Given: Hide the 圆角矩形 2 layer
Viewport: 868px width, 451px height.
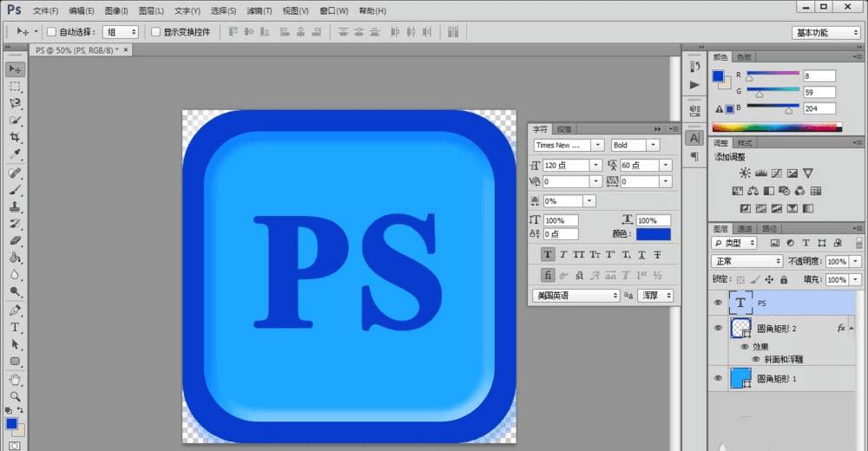Looking at the screenshot, I should click(x=718, y=328).
